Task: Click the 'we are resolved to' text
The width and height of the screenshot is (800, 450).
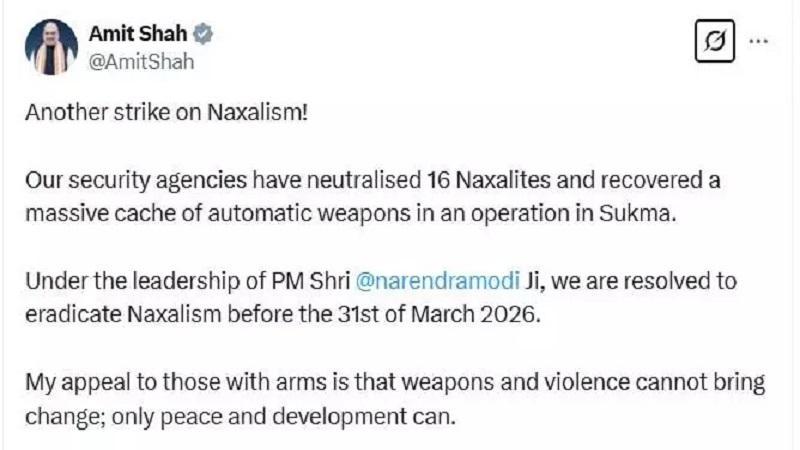Action: click(x=644, y=281)
